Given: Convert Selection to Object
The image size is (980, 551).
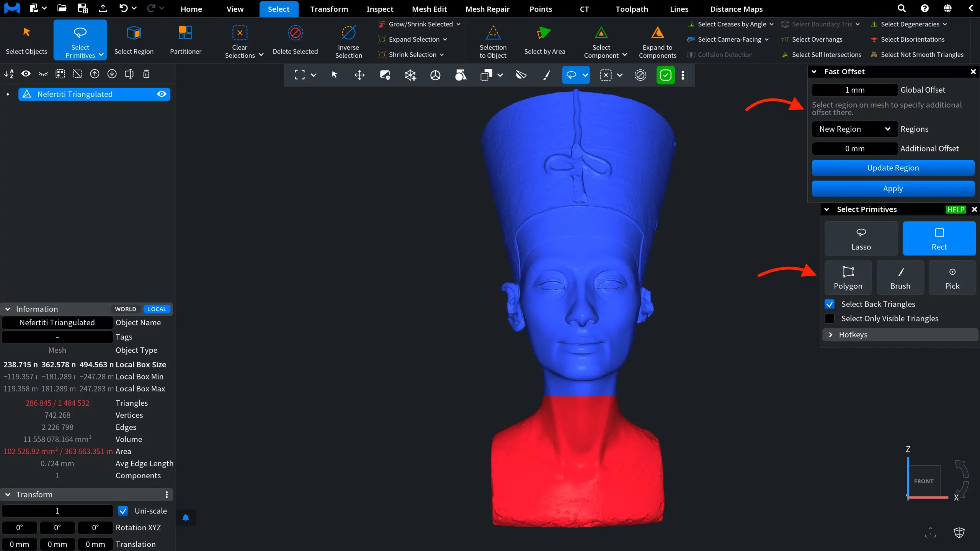Looking at the screenshot, I should [x=493, y=40].
